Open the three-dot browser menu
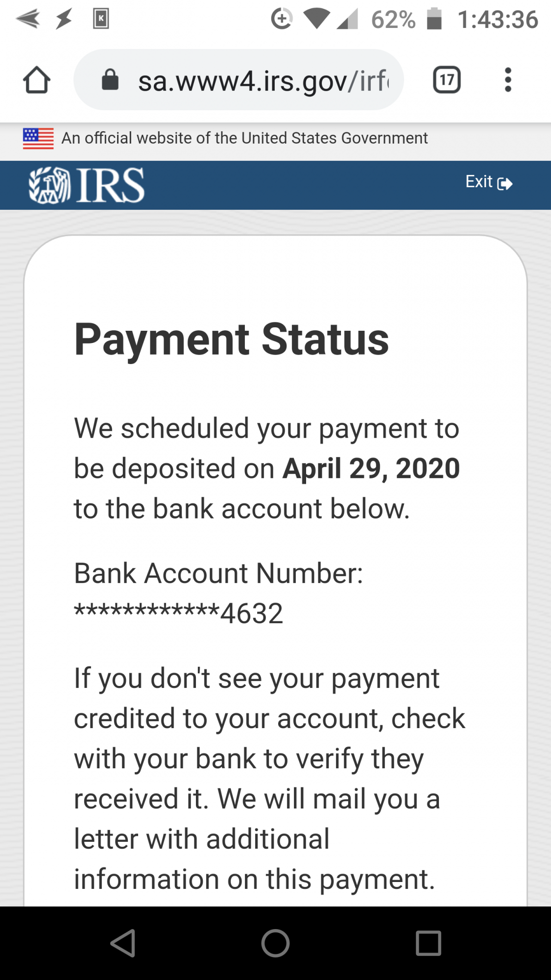The image size is (551, 980). 508,80
